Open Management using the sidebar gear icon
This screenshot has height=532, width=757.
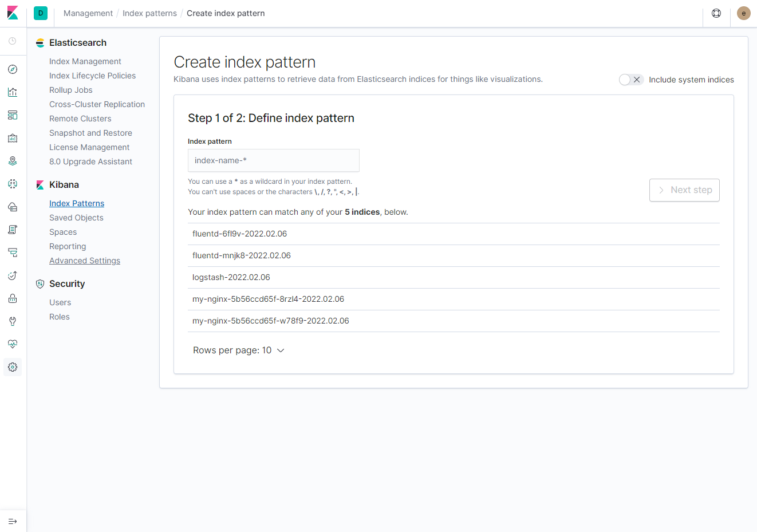tap(13, 367)
